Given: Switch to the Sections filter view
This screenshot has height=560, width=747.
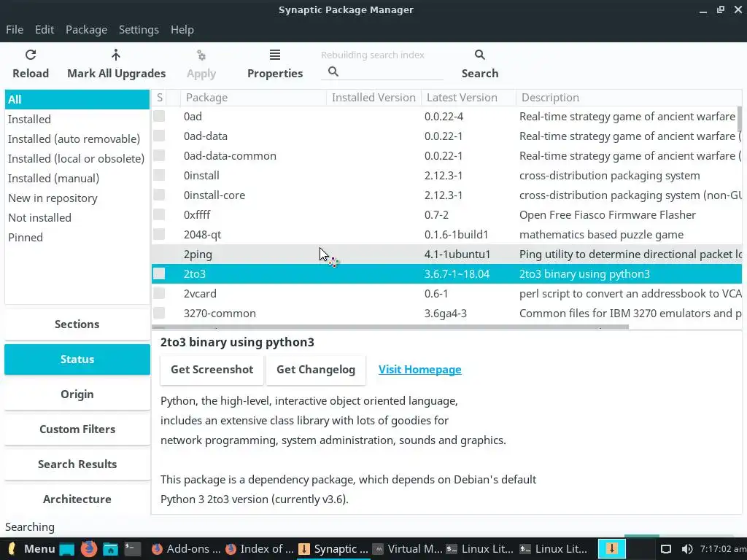Looking at the screenshot, I should [77, 324].
